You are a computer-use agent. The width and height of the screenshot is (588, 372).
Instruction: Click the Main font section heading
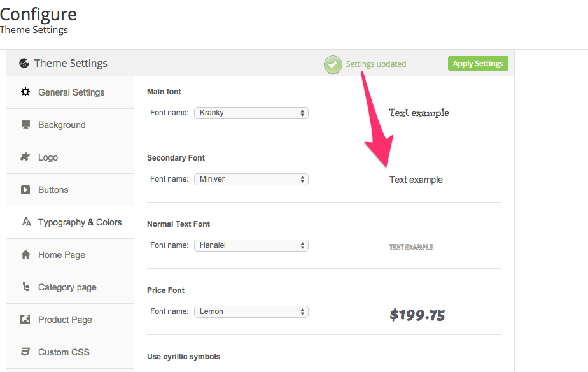click(164, 92)
